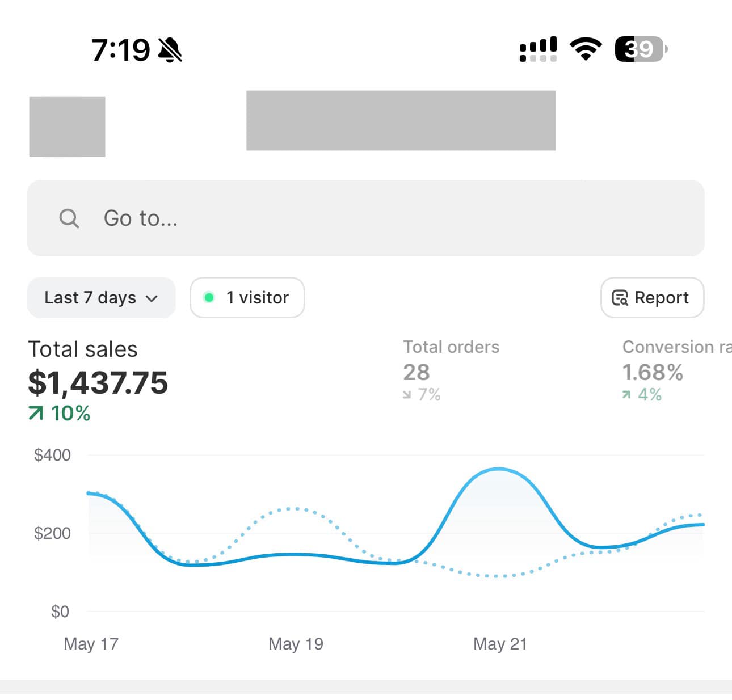Open the Report view
732x700 pixels.
click(x=653, y=297)
